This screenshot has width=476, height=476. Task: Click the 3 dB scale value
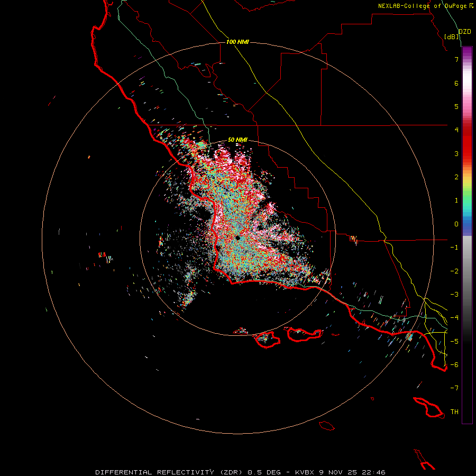[x=456, y=153]
